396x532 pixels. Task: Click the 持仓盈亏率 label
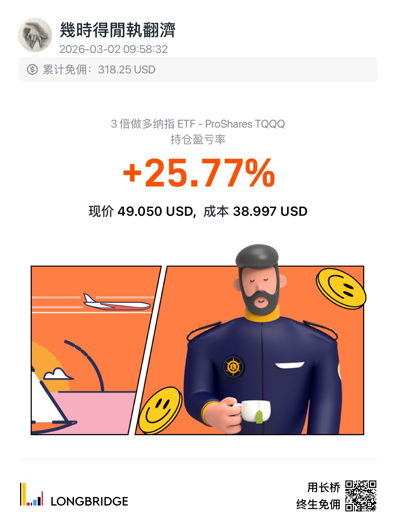pyautogui.click(x=198, y=140)
